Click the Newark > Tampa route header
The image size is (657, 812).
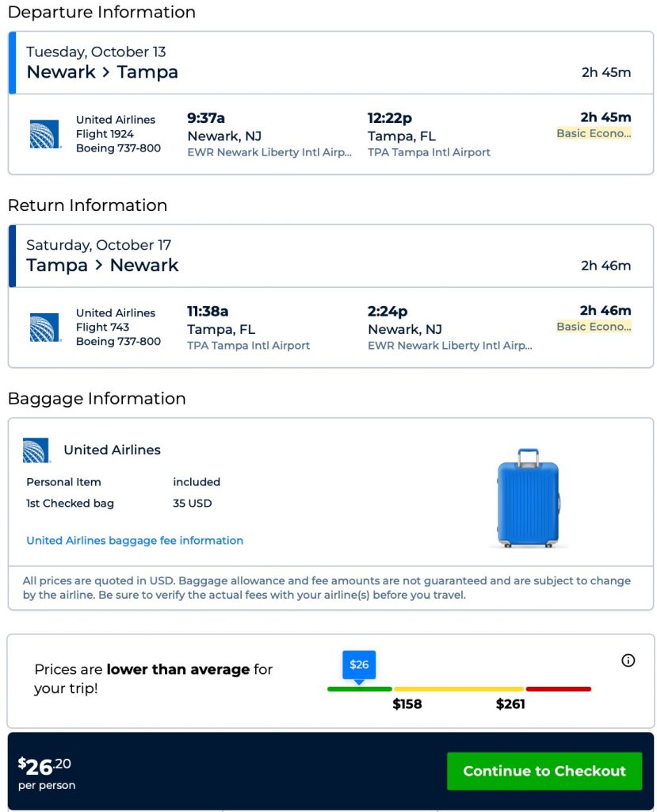pos(102,72)
